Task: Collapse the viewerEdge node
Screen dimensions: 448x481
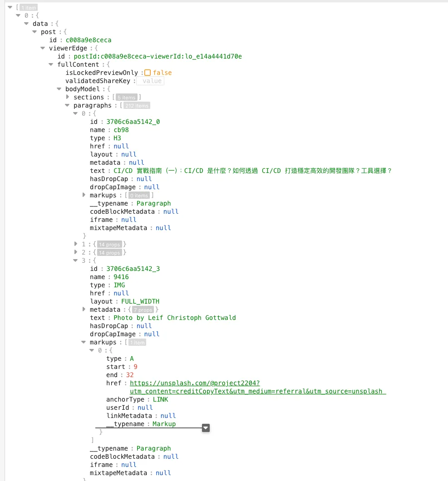Action: (43, 48)
